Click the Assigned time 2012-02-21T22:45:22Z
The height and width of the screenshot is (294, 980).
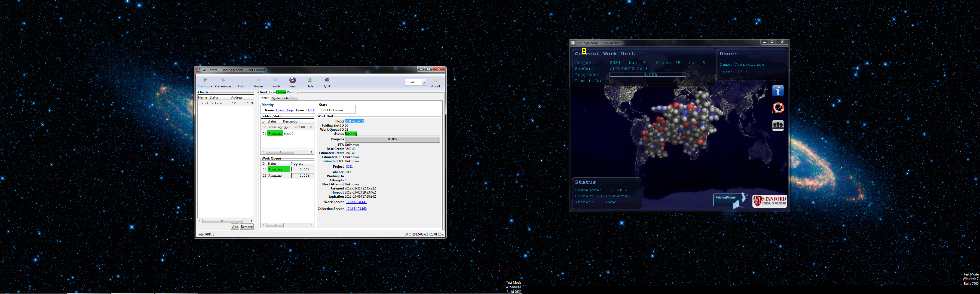(x=360, y=189)
